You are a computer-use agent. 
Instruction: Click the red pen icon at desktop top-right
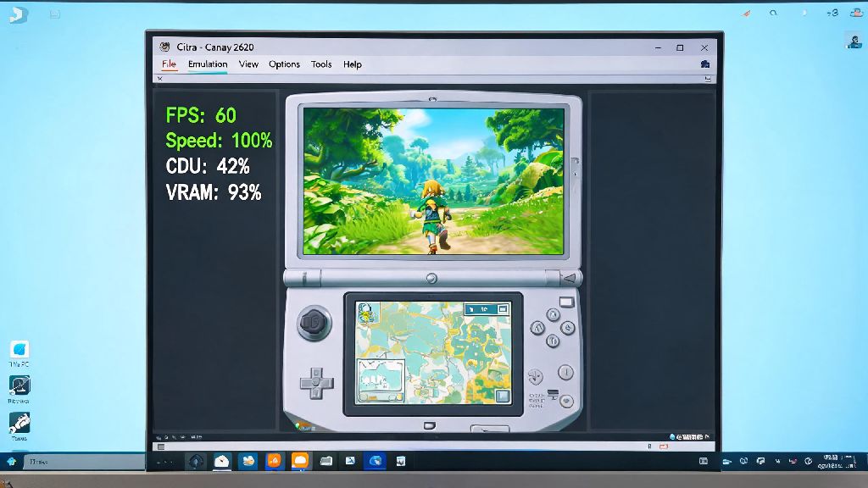pos(746,14)
